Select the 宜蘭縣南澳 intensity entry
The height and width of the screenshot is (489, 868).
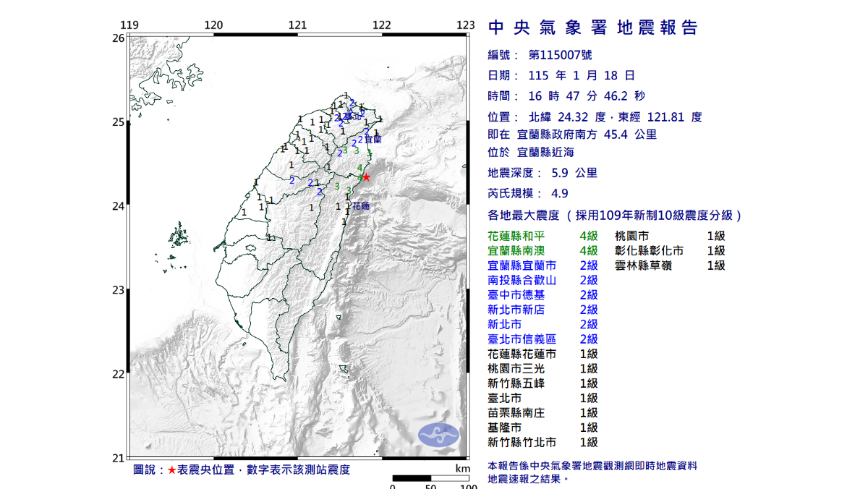tap(543, 250)
